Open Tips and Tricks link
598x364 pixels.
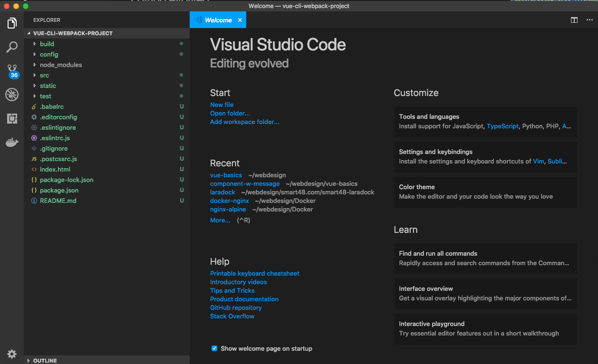click(232, 290)
